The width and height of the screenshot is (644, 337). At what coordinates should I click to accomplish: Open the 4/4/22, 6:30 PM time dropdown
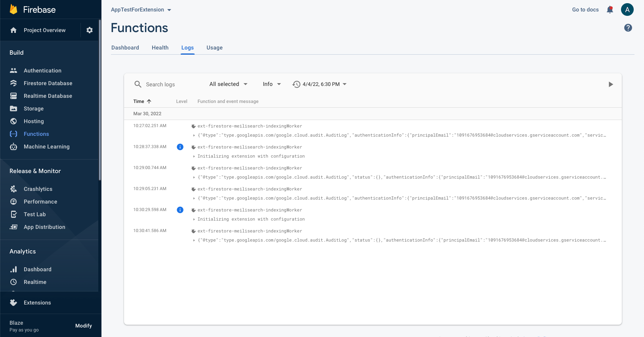click(319, 84)
